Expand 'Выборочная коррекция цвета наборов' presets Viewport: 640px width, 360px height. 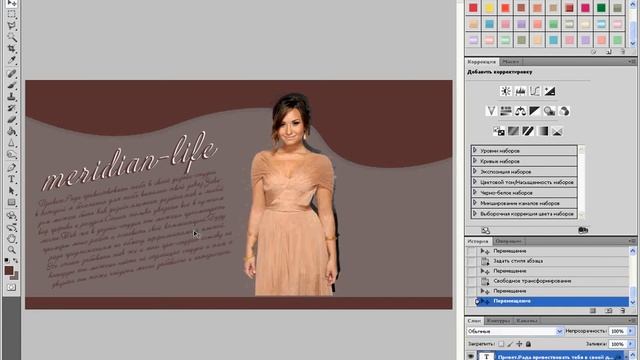pyautogui.click(x=475, y=213)
